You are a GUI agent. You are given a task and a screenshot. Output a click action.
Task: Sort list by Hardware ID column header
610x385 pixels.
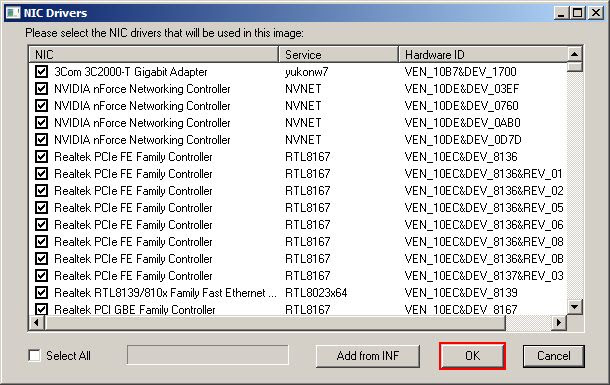coord(483,54)
